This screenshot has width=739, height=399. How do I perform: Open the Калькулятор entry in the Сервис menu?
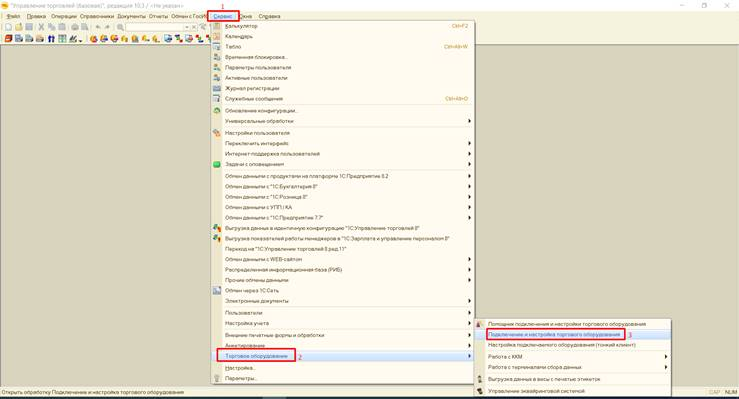(x=343, y=26)
